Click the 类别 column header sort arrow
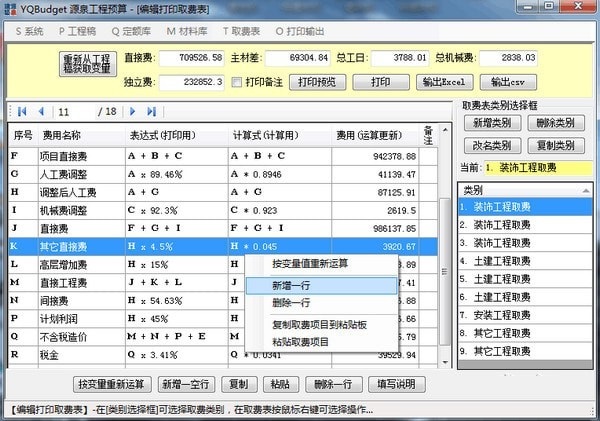The width and height of the screenshot is (600, 421). [x=585, y=190]
